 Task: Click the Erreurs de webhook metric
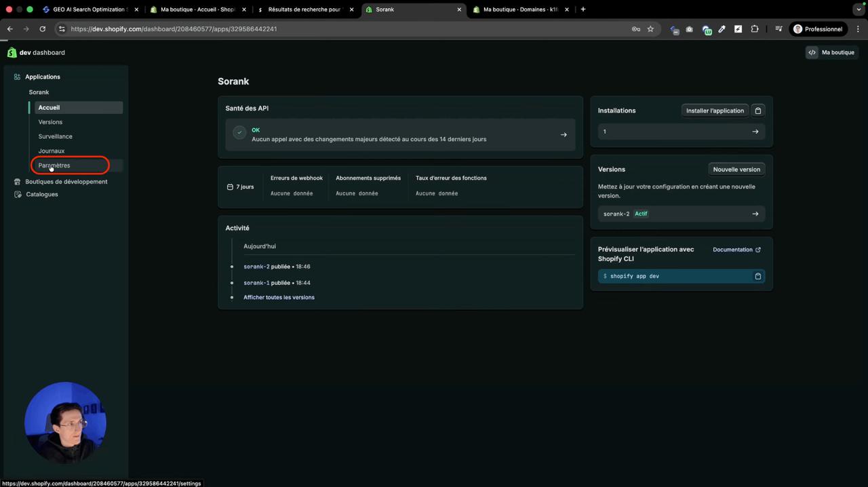click(x=296, y=186)
